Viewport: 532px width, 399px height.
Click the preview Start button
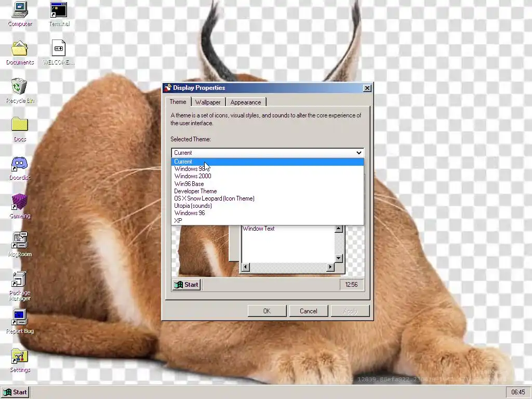[187, 285]
